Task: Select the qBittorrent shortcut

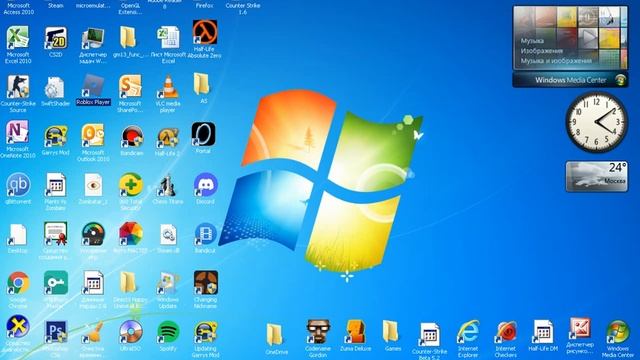Action: click(x=18, y=185)
